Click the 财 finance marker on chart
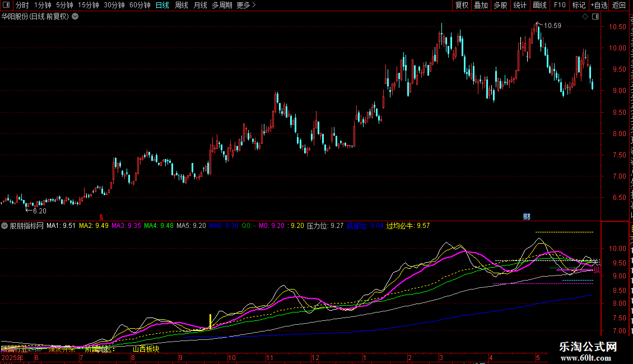Image resolution: width=633 pixels, height=364 pixels. [527, 217]
